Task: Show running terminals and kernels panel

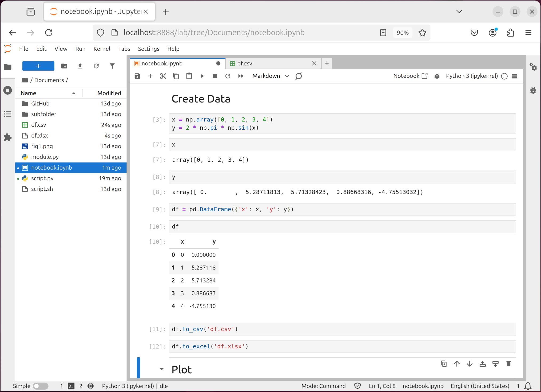Action: [x=8, y=90]
